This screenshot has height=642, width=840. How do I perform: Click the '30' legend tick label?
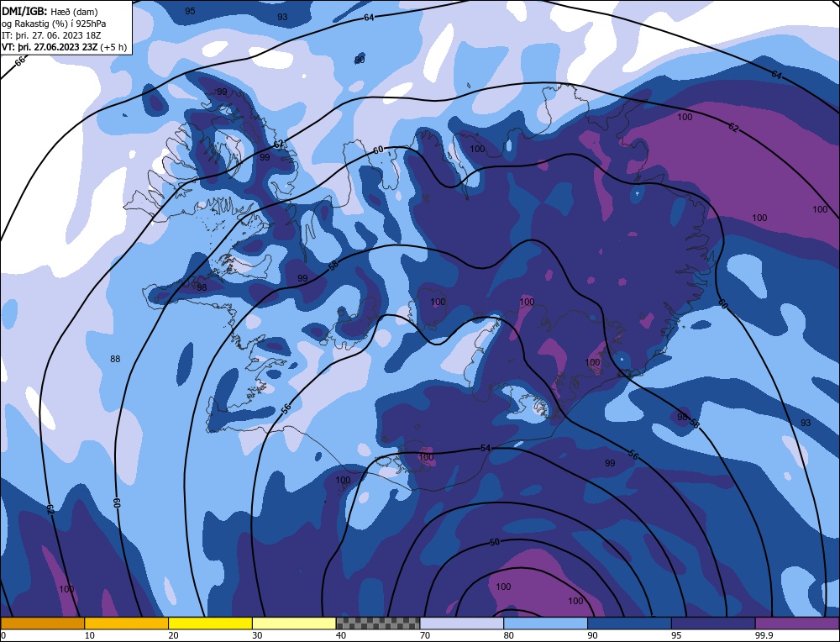pyautogui.click(x=257, y=635)
